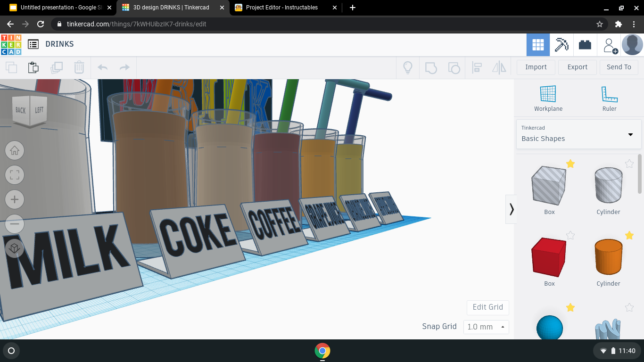Open the designs list icon beside DRINKS

[x=33, y=44]
